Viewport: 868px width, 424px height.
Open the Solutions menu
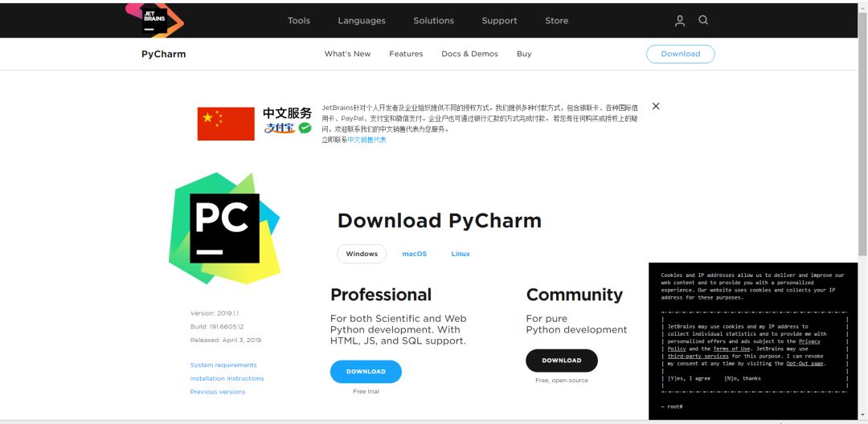coord(433,20)
